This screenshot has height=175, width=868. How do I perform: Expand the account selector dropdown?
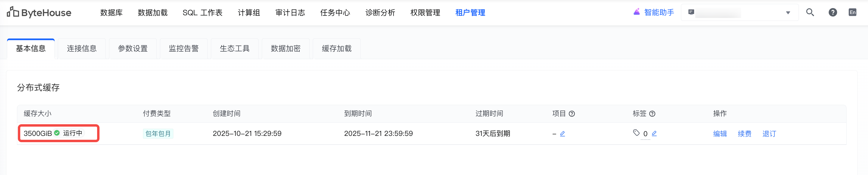pos(788,13)
